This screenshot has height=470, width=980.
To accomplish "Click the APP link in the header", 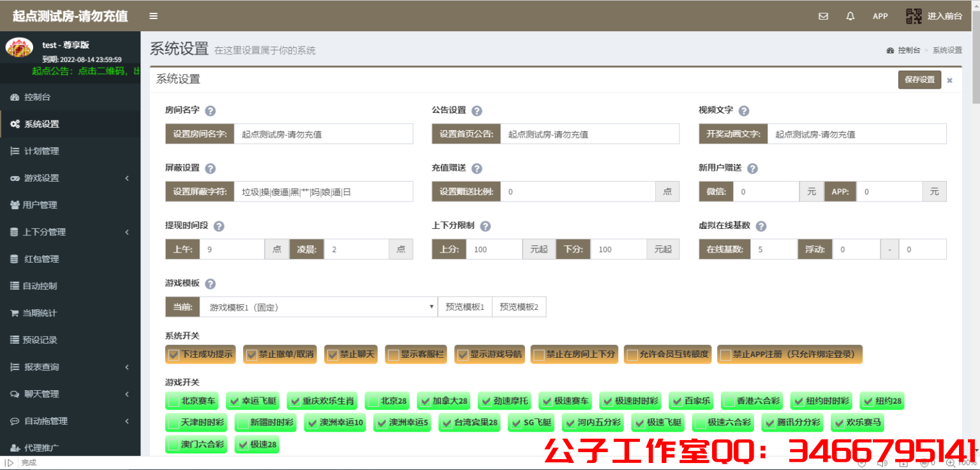I will [x=880, y=16].
